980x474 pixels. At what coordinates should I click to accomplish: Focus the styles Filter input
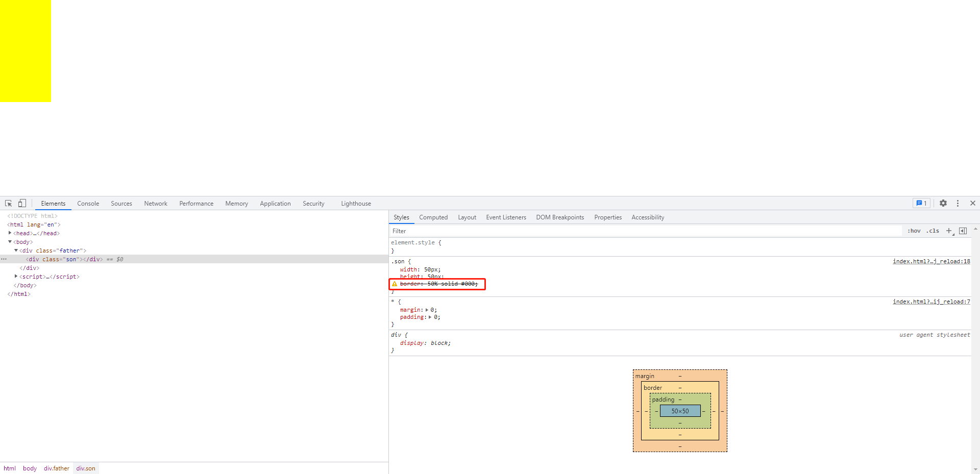(x=646, y=231)
